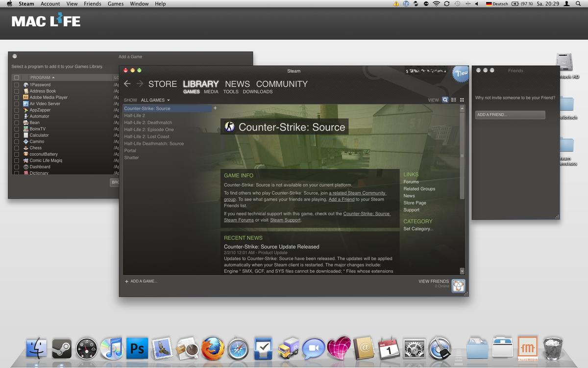Tick the AppZapper checkbox
The width and height of the screenshot is (588, 368).
[x=17, y=110]
